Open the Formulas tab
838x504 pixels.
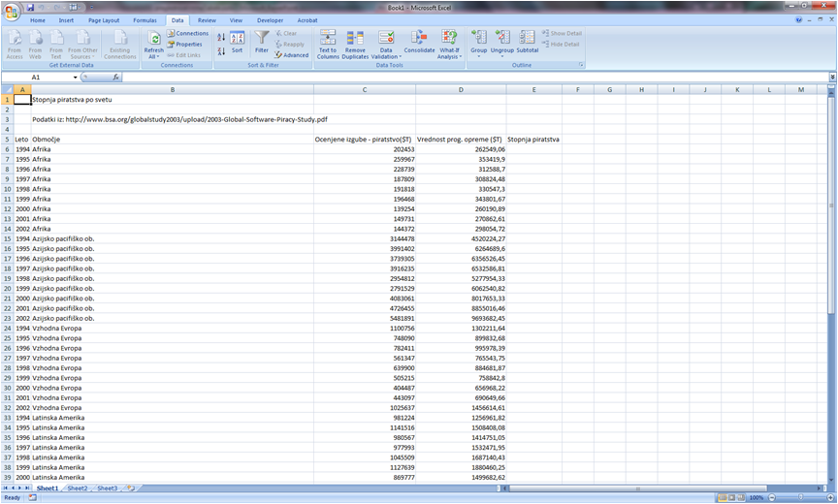click(145, 20)
